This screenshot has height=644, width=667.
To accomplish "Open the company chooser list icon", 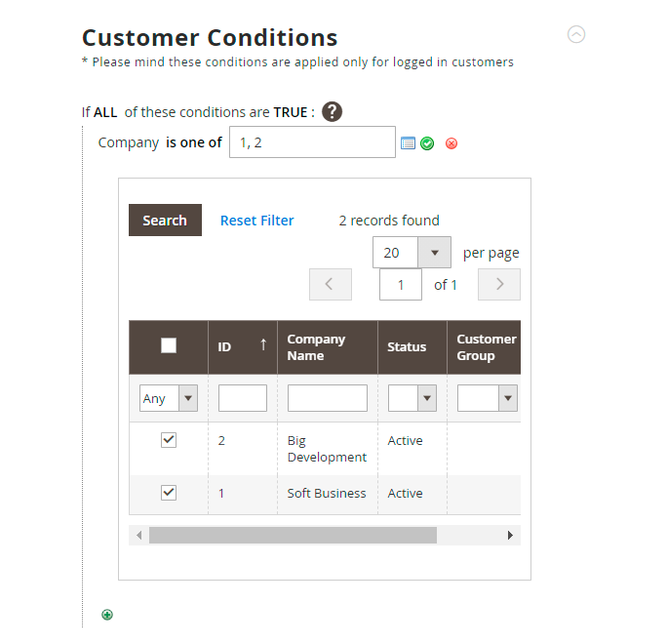I will pos(409,143).
